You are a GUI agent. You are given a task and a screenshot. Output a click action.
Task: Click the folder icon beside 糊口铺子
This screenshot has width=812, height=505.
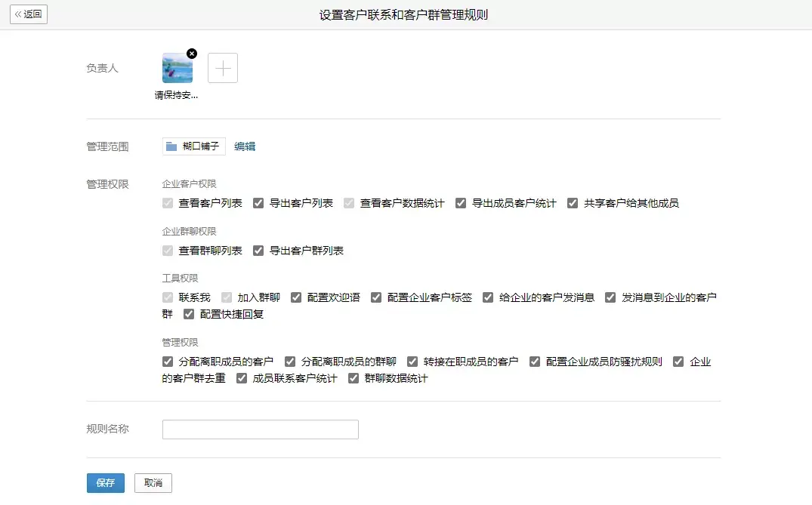(171, 146)
